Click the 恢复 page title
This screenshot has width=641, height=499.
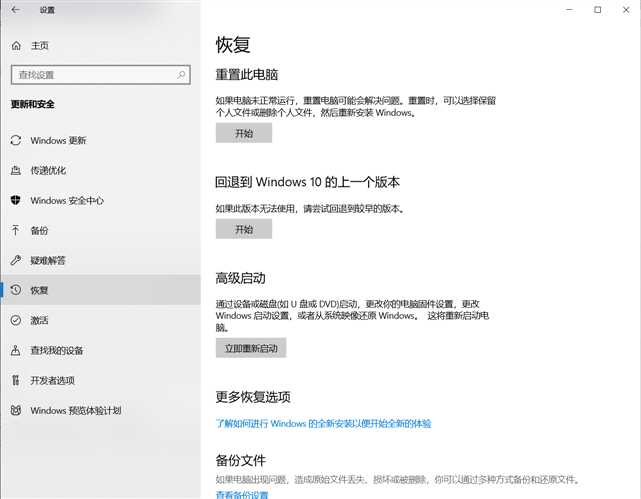[233, 44]
